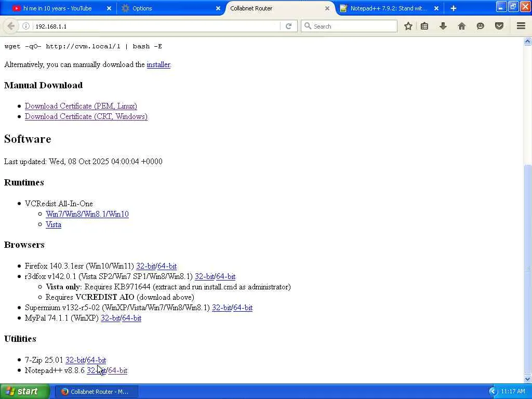Open the downloads arrow icon
The image size is (532, 399).
443,26
